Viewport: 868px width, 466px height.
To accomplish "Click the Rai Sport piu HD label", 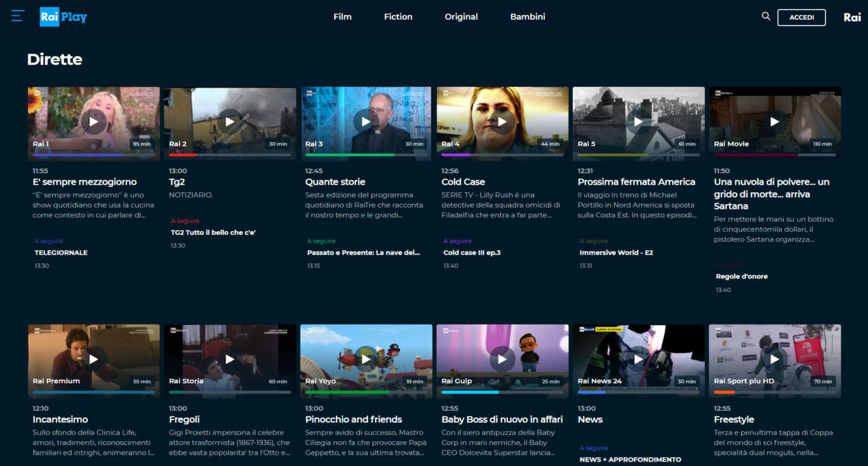I will (x=744, y=381).
